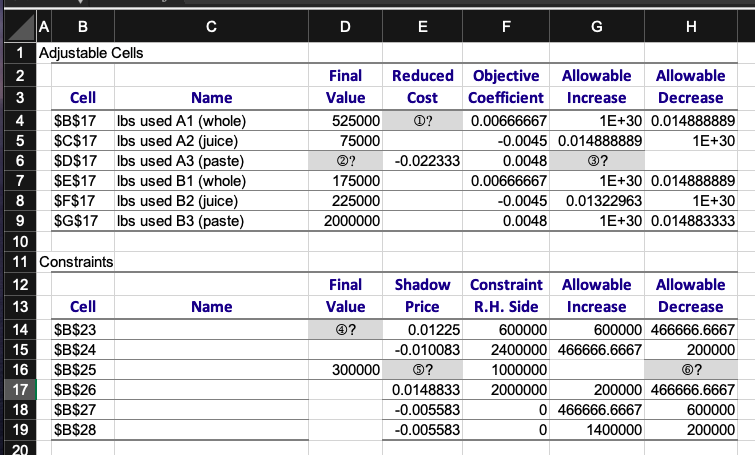Click final value 525000

tap(345, 120)
